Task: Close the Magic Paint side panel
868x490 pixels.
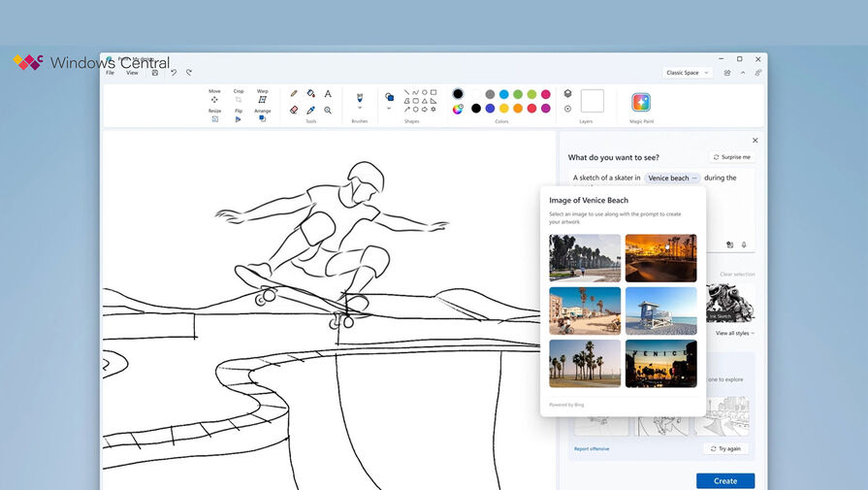Action: coord(755,141)
